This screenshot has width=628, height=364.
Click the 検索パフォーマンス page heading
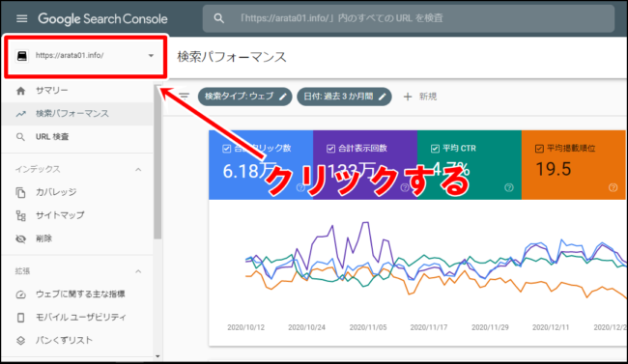(232, 57)
